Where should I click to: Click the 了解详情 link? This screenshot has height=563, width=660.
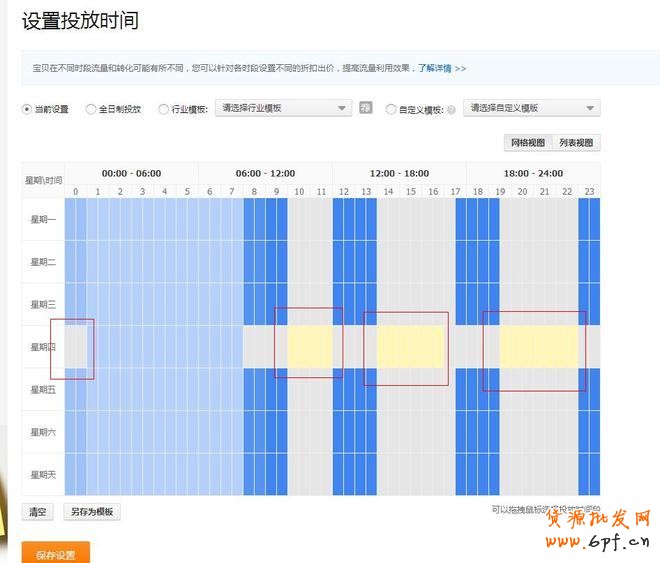click(x=435, y=69)
